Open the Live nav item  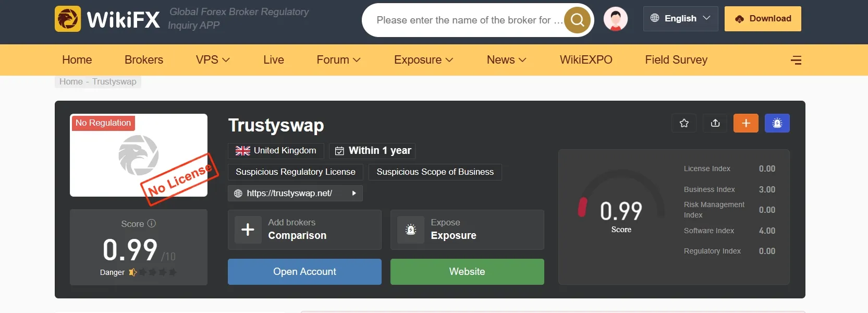274,60
